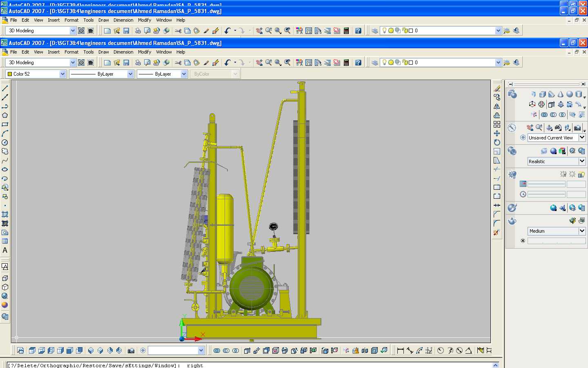The height and width of the screenshot is (368, 588).
Task: Open the named view dropdown in bottom toolbar
Action: click(201, 350)
